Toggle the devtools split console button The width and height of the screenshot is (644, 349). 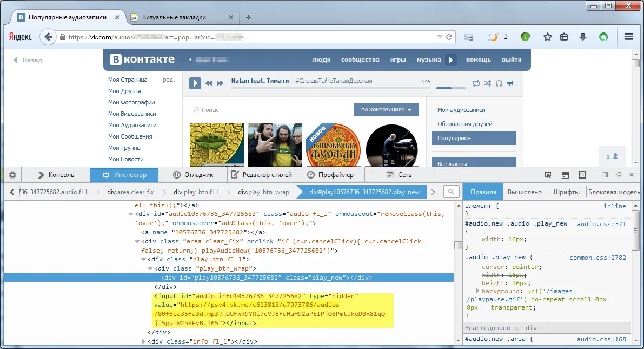tap(565, 175)
